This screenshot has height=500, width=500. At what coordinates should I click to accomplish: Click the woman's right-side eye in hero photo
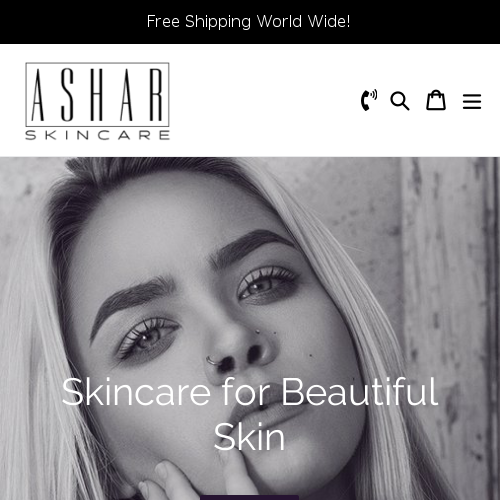(266, 284)
